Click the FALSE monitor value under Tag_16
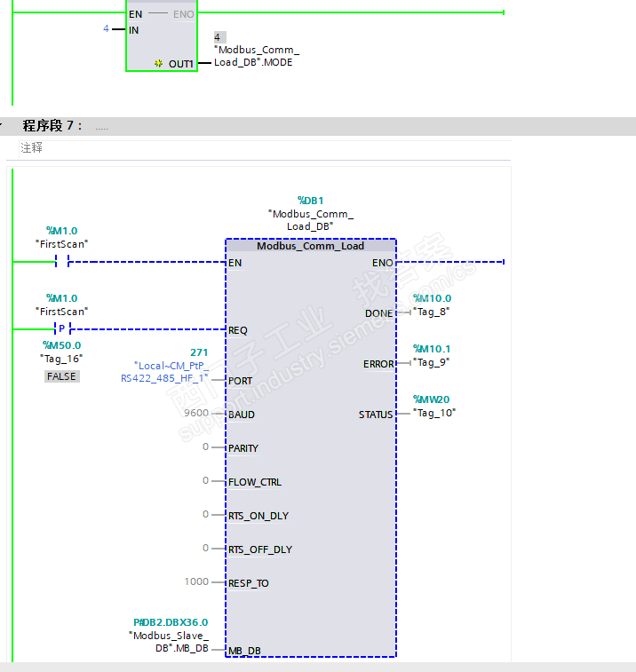Screen dimensions: 636x672 tap(62, 376)
